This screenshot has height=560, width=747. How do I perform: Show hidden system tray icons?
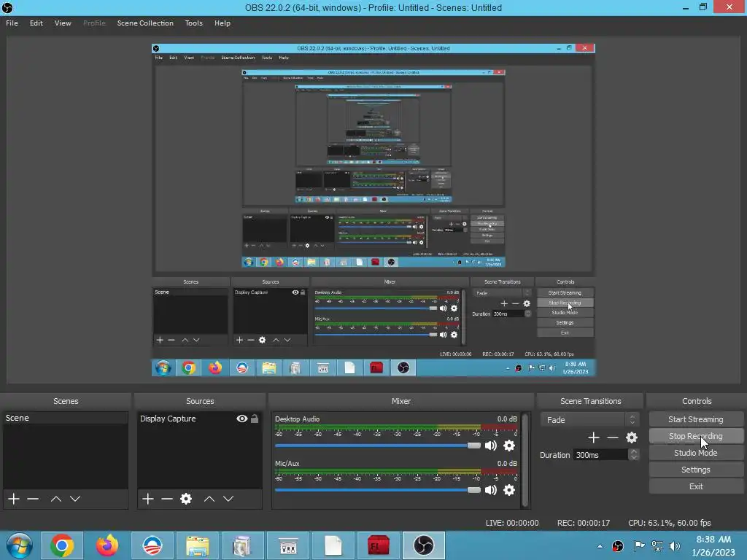(x=600, y=546)
